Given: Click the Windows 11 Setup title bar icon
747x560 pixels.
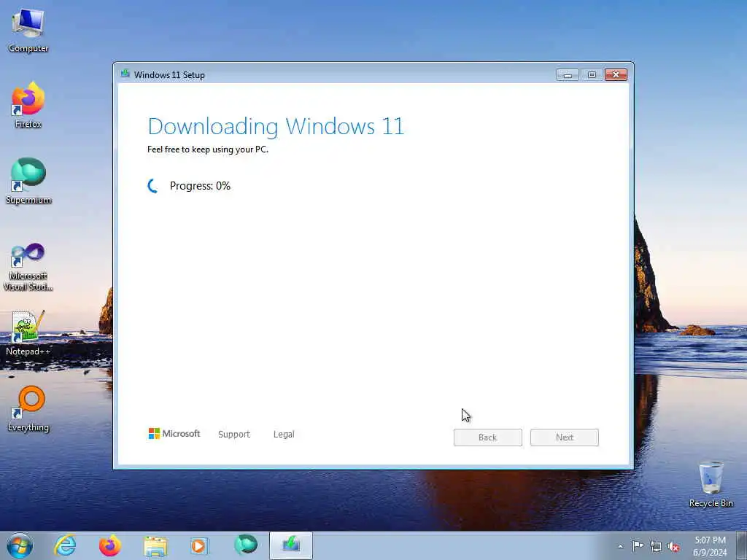Looking at the screenshot, I should click(x=125, y=74).
